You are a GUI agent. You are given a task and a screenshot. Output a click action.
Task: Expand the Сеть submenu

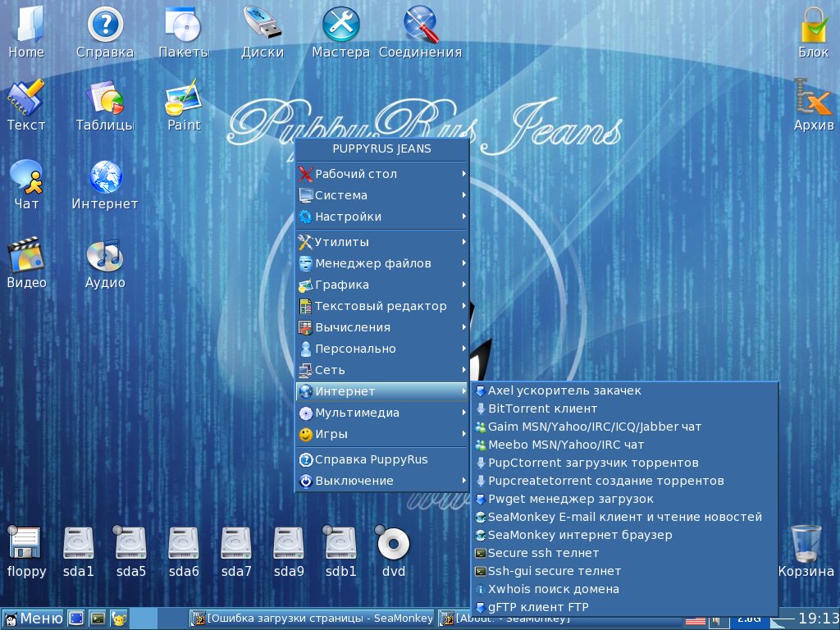coord(382,370)
